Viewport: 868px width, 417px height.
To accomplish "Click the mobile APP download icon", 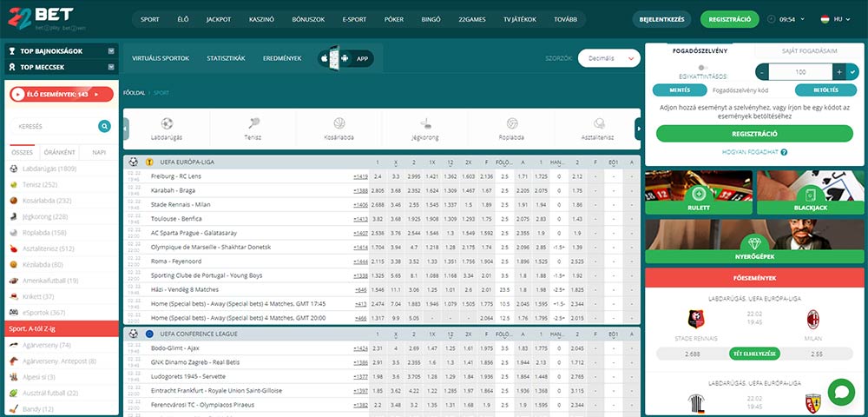I will tap(346, 58).
